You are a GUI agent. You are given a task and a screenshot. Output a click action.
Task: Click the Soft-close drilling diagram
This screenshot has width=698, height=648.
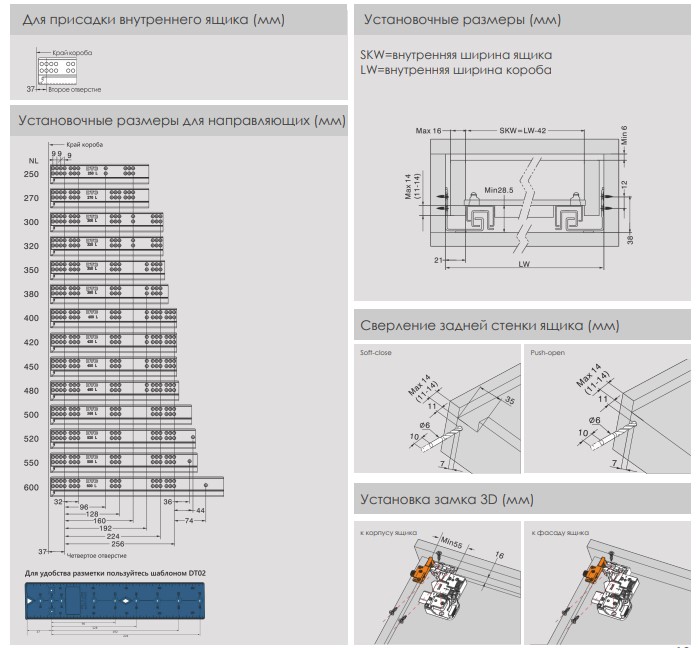(x=437, y=410)
